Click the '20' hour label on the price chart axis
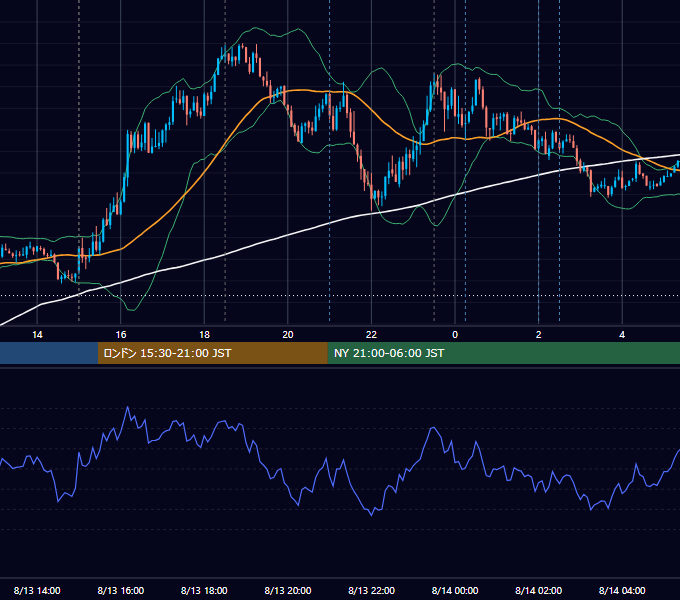 coord(288,335)
